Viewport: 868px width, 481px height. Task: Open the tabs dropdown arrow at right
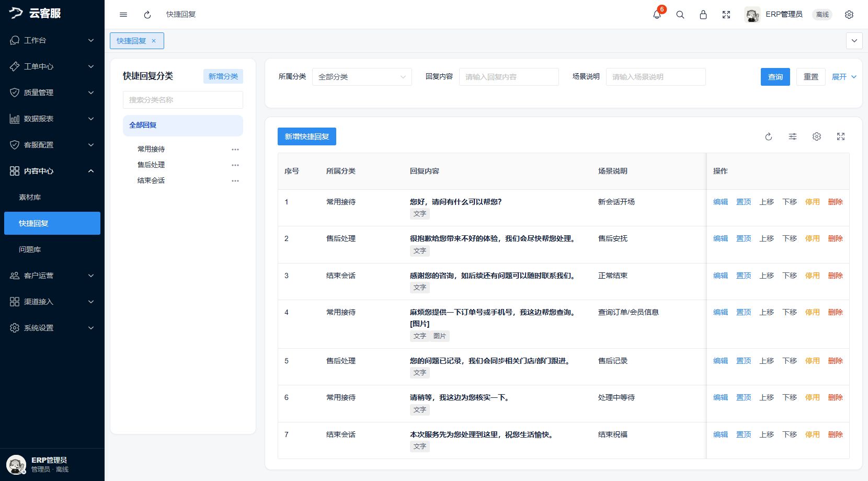point(854,41)
